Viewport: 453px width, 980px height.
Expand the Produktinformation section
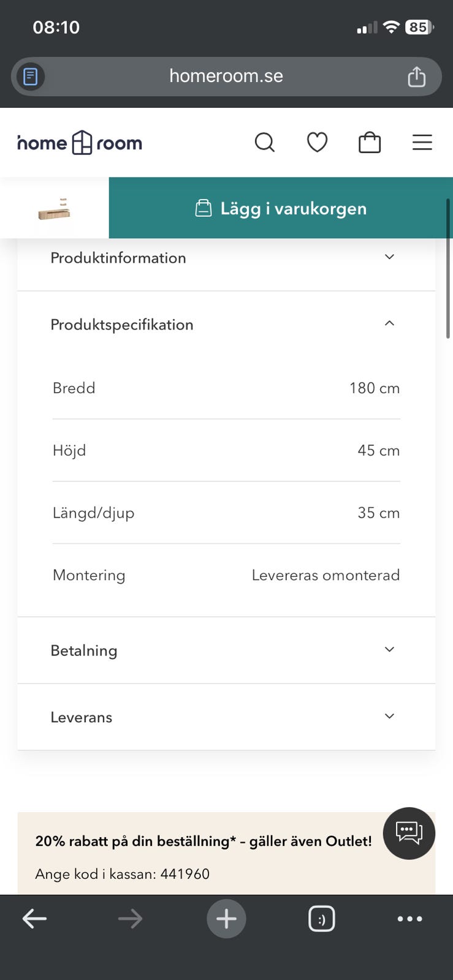226,258
